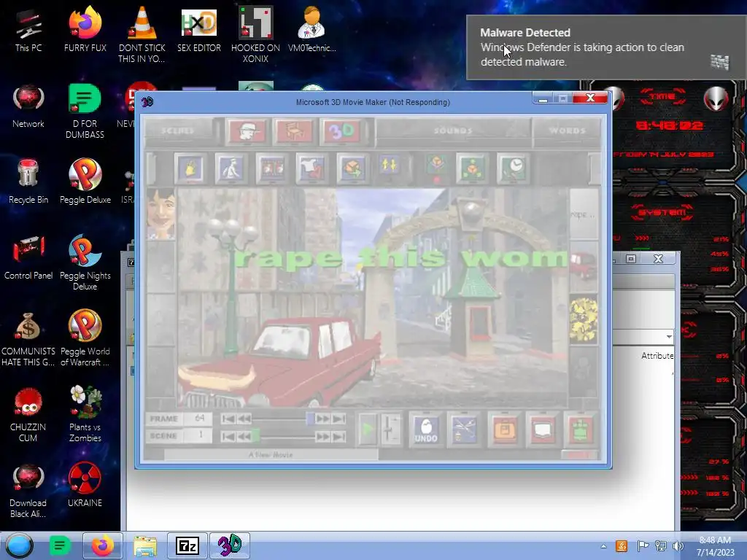Open the orange portfolio file button

pos(505,429)
